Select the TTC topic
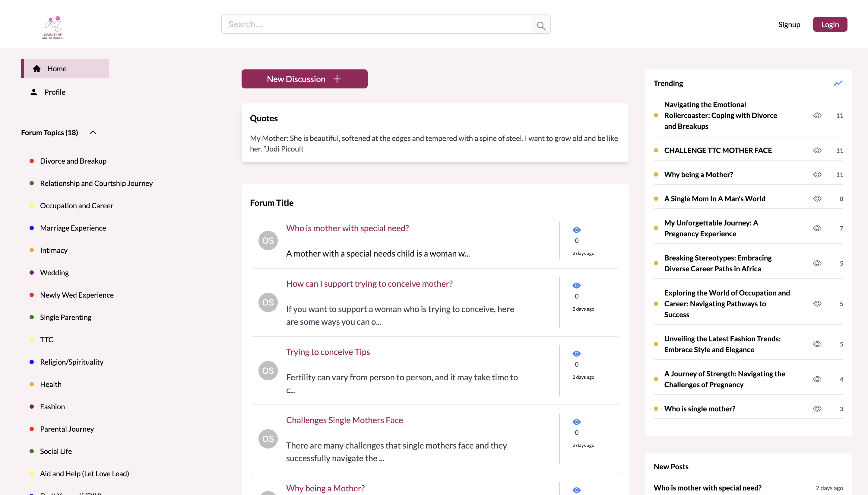868x495 pixels. [46, 339]
